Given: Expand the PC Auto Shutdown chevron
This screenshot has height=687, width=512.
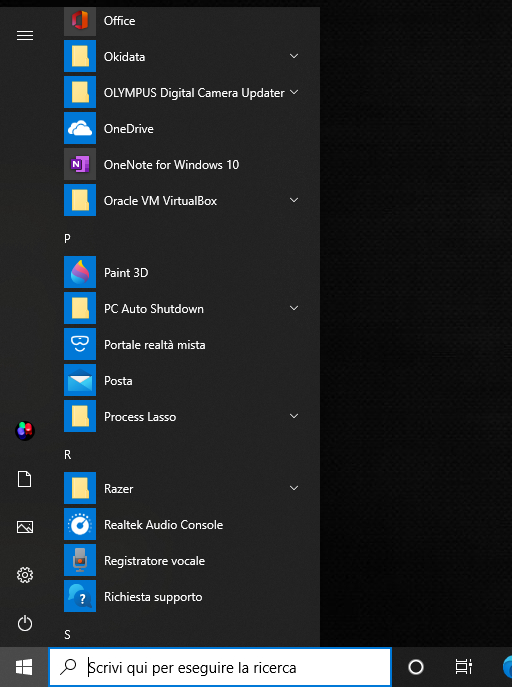Looking at the screenshot, I should click(x=294, y=308).
